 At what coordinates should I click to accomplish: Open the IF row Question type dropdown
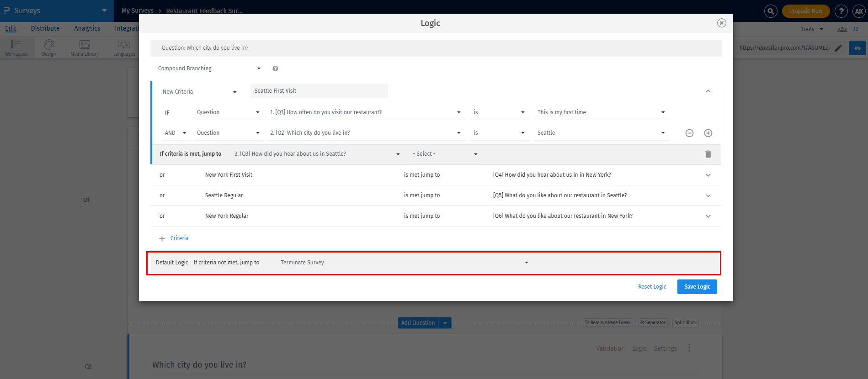(x=228, y=112)
